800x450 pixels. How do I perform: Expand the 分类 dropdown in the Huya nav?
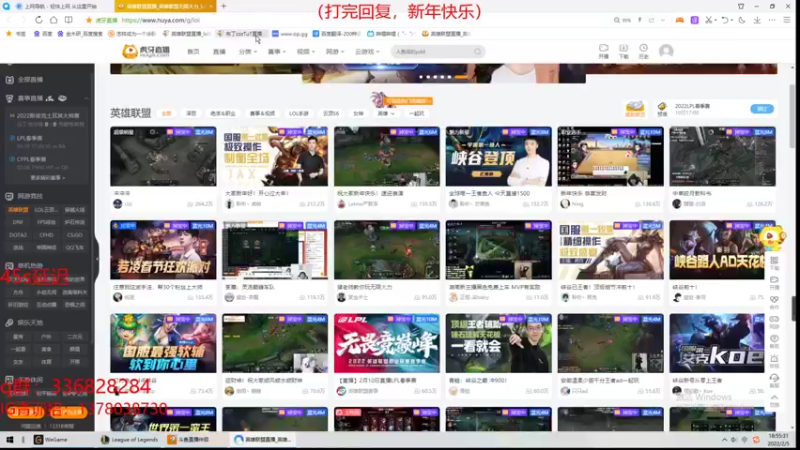click(247, 52)
